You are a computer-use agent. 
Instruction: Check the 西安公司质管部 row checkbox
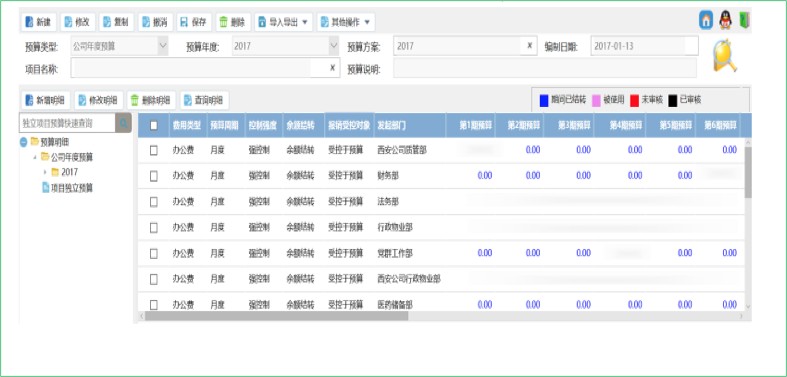154,150
